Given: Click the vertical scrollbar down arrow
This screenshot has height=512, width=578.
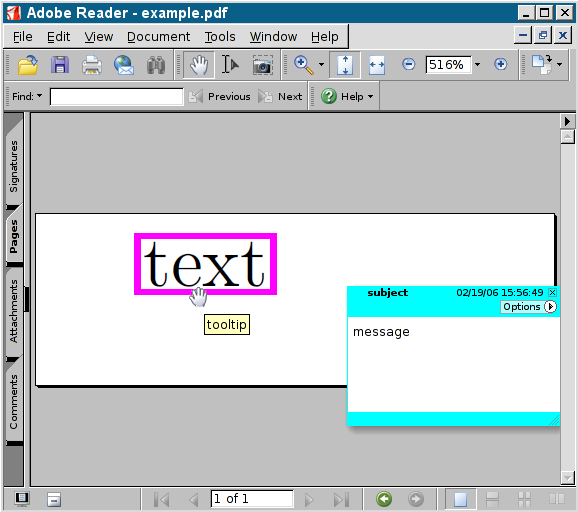Looking at the screenshot, I should (x=567, y=477).
